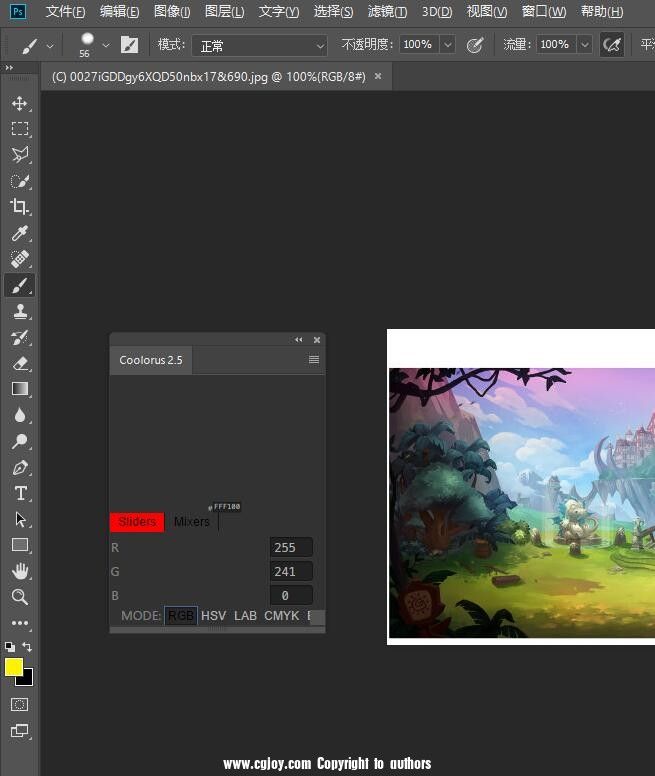Collapse the Coolorus panel to icons
Screen dimensions: 655x776
[x=298, y=340]
